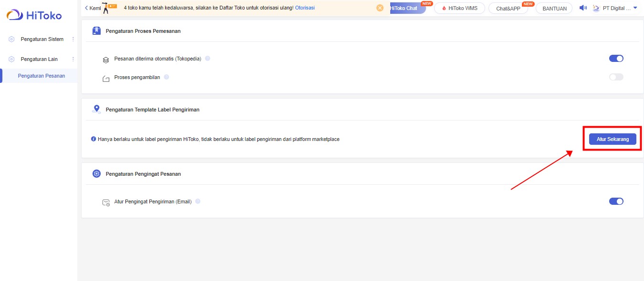
Task: Expand Pengaturan Lain three-dot menu
Action: tap(73, 59)
